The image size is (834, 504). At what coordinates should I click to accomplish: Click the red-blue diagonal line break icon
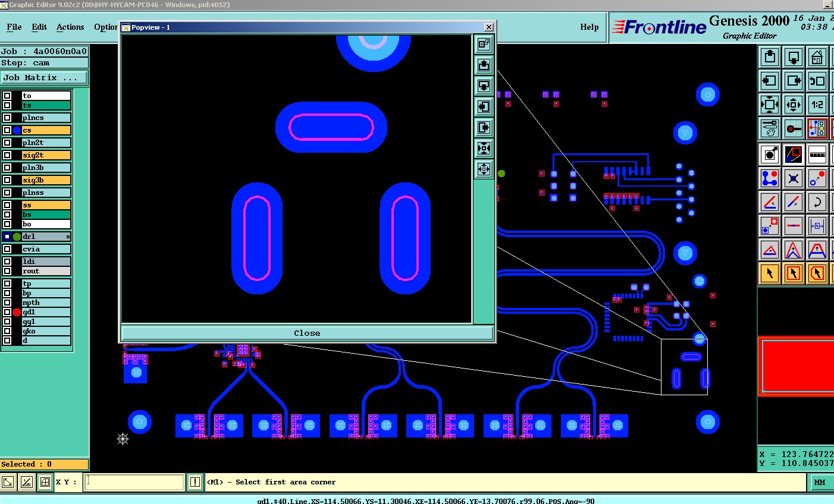[x=794, y=202]
